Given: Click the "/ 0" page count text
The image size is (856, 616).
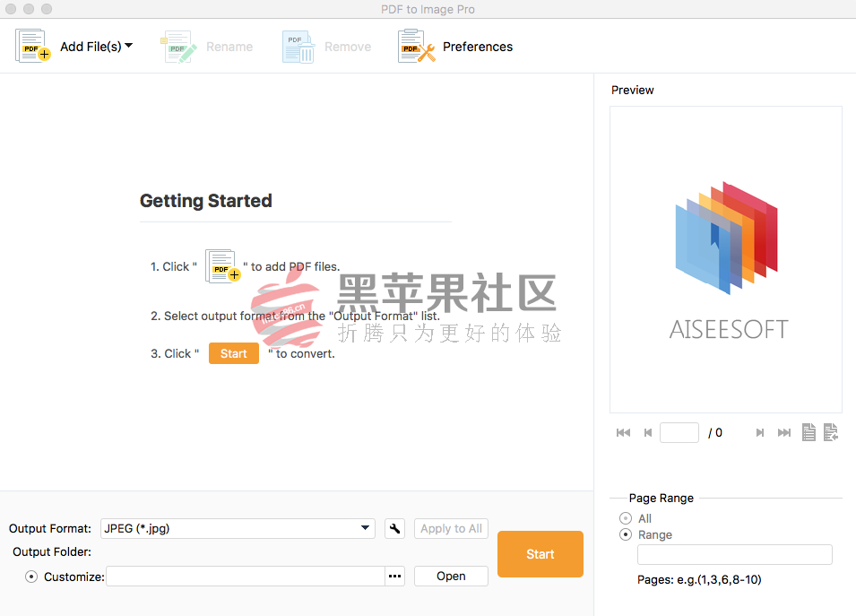Looking at the screenshot, I should [715, 432].
